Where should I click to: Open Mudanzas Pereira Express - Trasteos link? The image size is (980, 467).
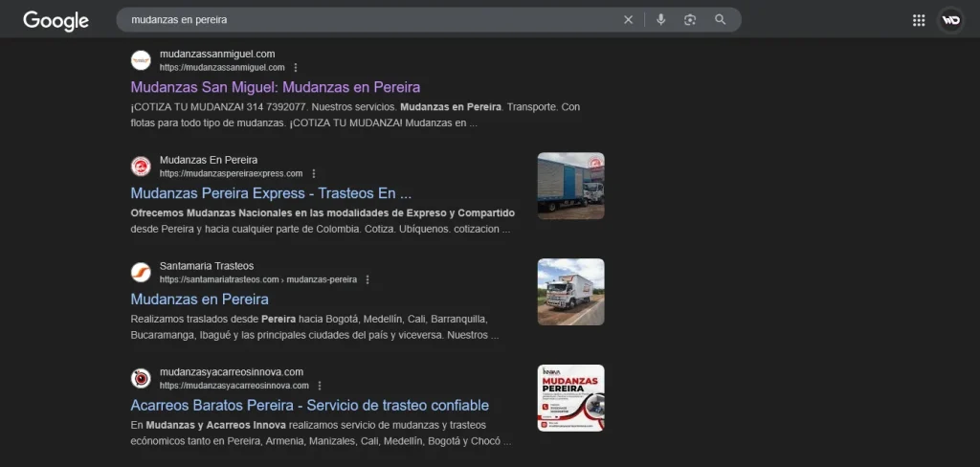271,193
